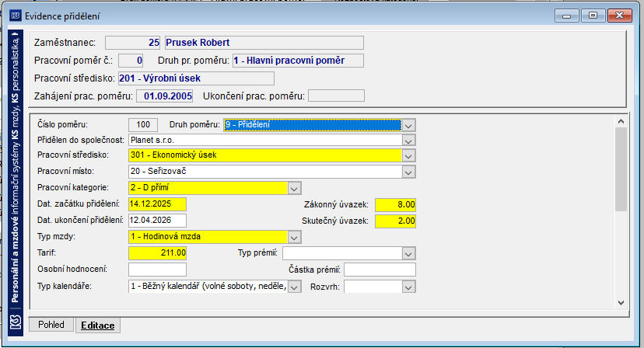Viewport: 644px width, 348px height.
Task: Expand the Přidělen do společnost dropdown
Action: (408, 141)
